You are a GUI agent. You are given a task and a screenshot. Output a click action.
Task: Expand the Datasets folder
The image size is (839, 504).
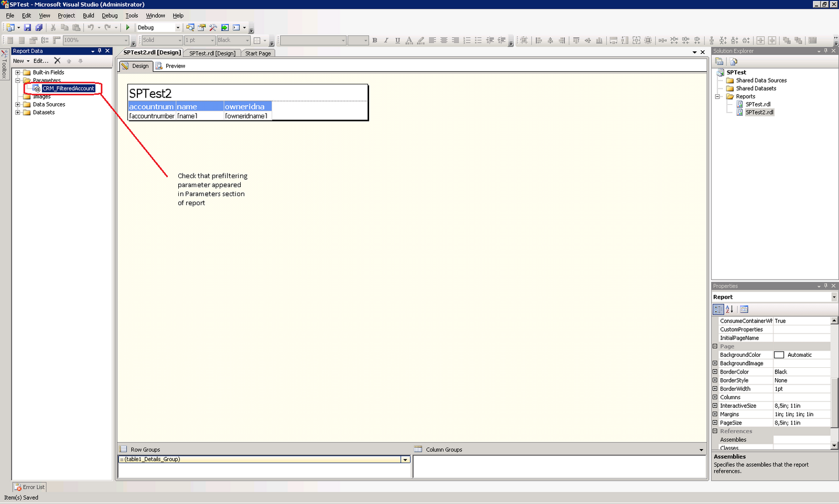(18, 113)
